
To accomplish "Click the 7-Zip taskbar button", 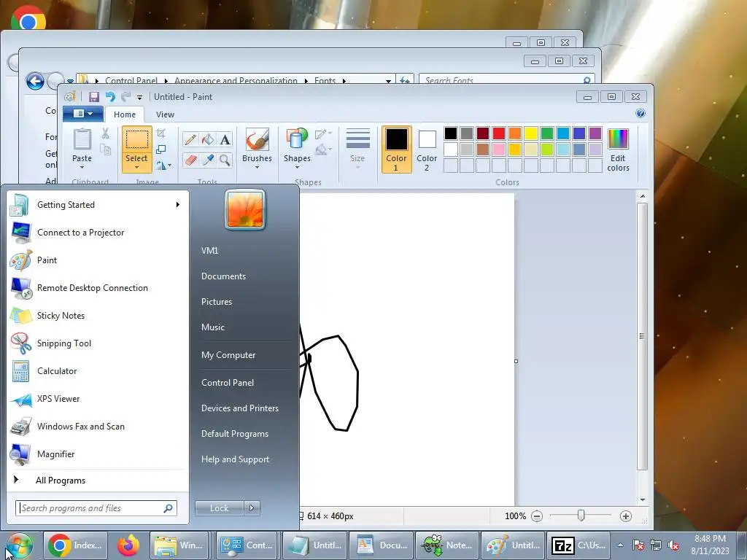I will (578, 545).
